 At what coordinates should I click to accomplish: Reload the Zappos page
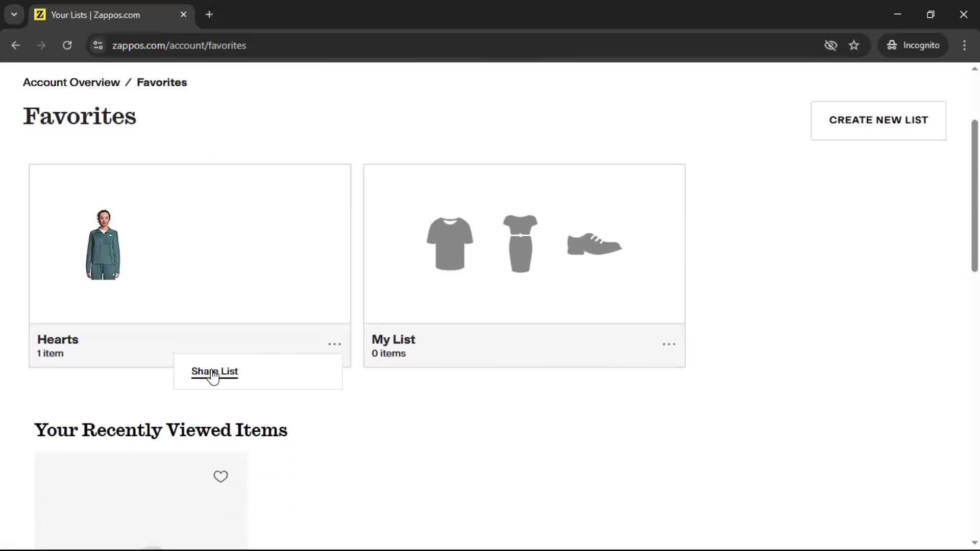click(x=67, y=45)
